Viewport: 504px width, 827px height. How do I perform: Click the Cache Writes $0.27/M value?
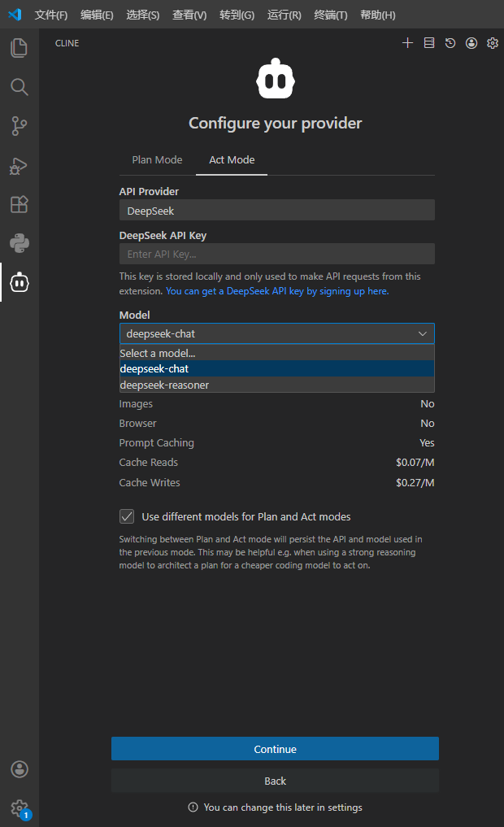click(415, 482)
